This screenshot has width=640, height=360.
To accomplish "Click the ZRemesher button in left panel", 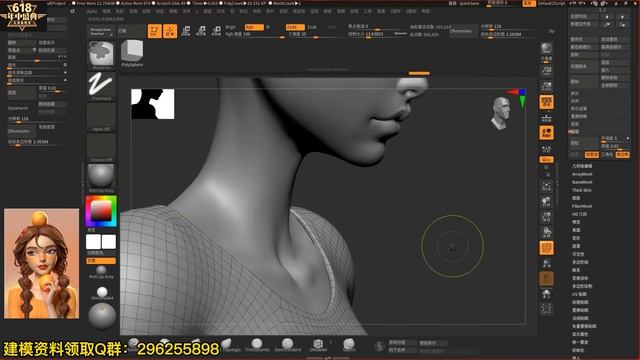I will [21, 131].
